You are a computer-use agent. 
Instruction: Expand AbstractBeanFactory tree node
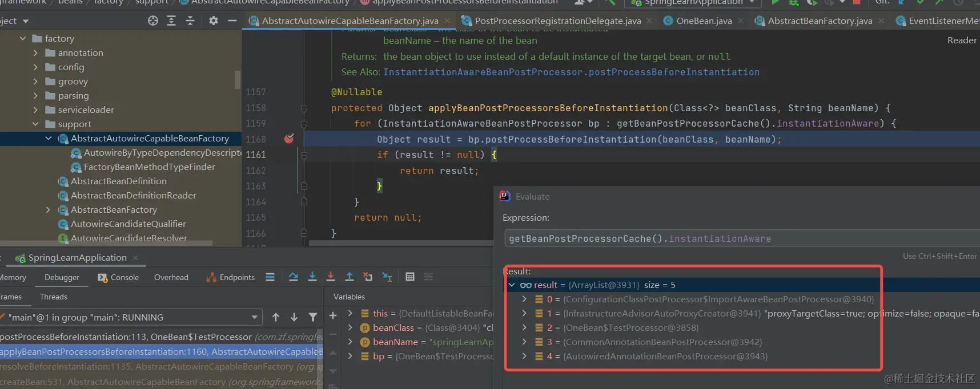49,210
